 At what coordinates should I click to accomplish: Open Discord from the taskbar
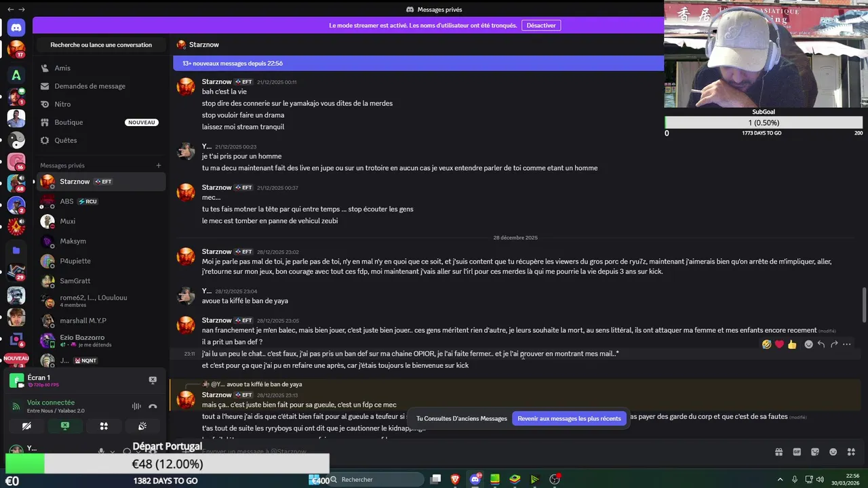coord(475,479)
